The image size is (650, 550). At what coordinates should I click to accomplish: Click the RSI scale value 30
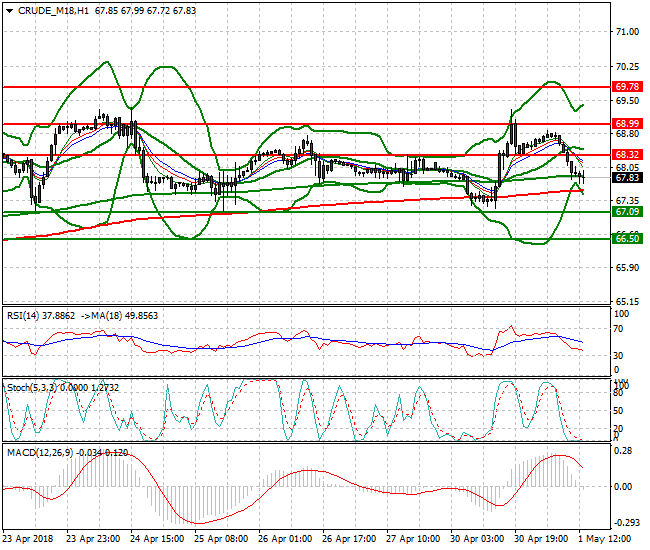coord(618,355)
